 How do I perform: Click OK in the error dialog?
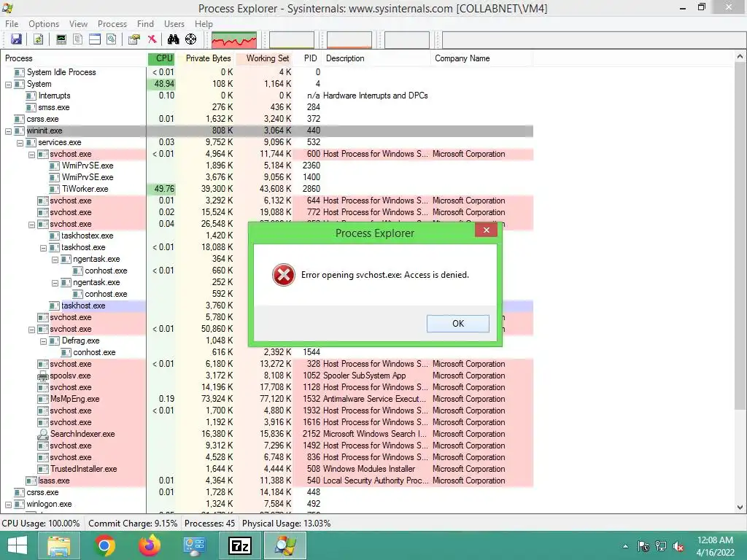click(458, 323)
